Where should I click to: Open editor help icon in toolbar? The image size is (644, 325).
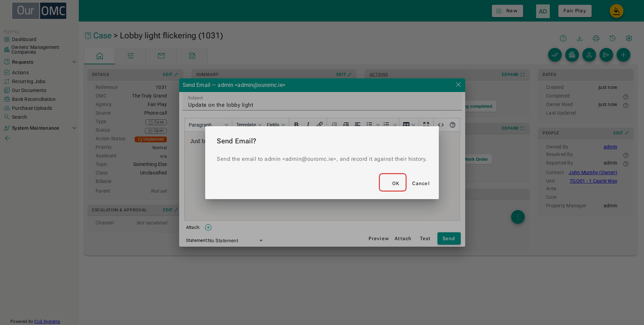click(x=453, y=125)
